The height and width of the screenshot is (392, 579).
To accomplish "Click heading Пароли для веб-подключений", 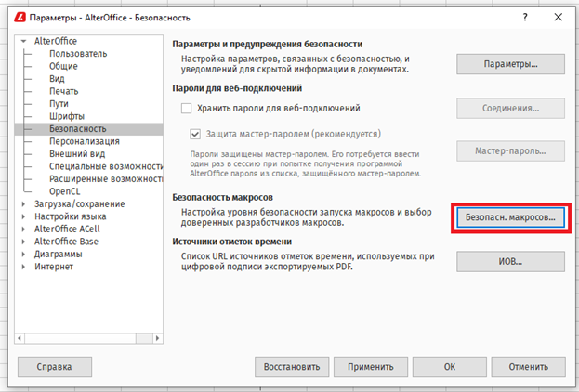I will (x=237, y=88).
